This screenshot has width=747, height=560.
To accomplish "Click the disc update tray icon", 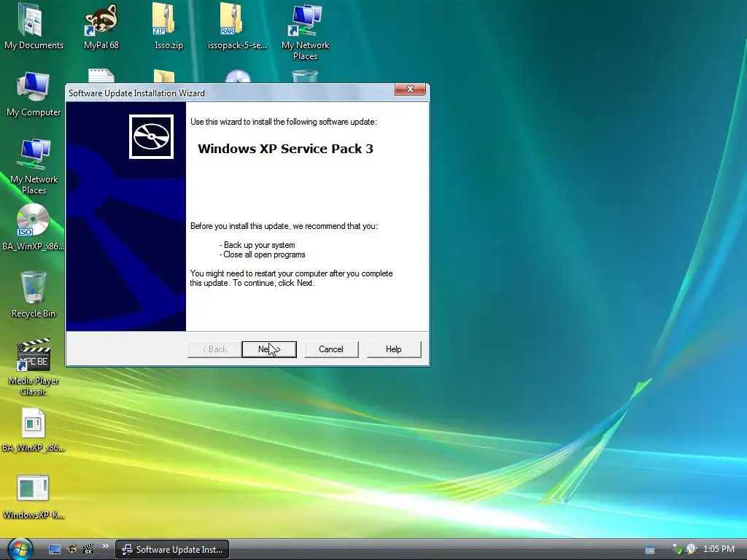I will coord(691,549).
